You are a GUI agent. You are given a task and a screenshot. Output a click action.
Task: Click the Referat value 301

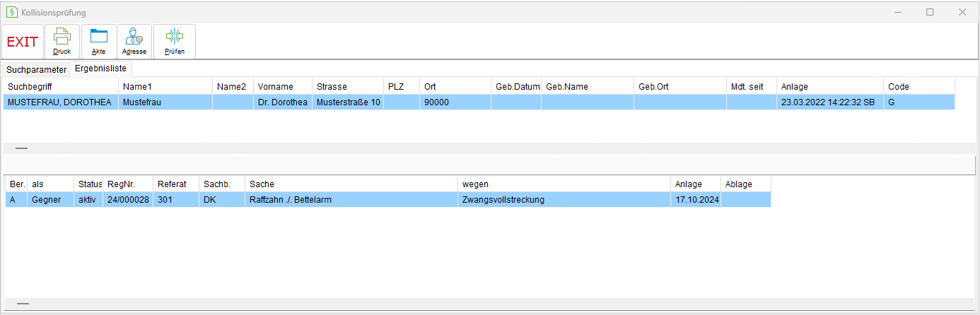coord(176,200)
